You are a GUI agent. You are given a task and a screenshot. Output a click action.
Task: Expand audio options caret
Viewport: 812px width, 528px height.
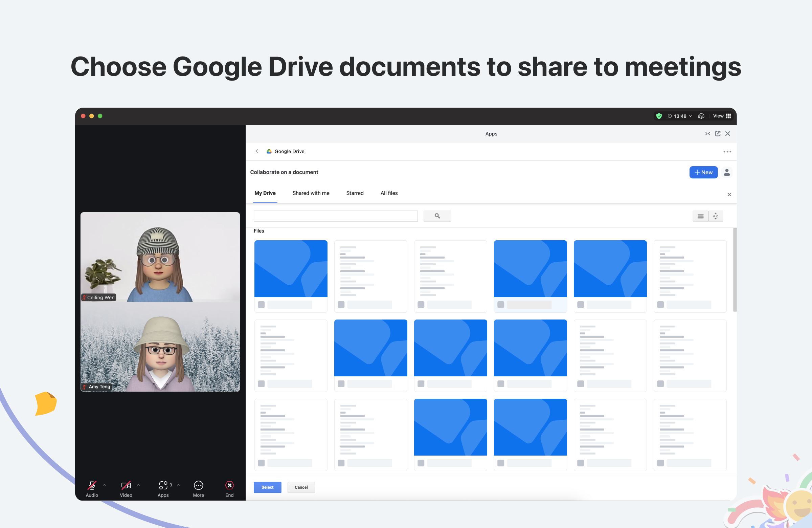[105, 485]
